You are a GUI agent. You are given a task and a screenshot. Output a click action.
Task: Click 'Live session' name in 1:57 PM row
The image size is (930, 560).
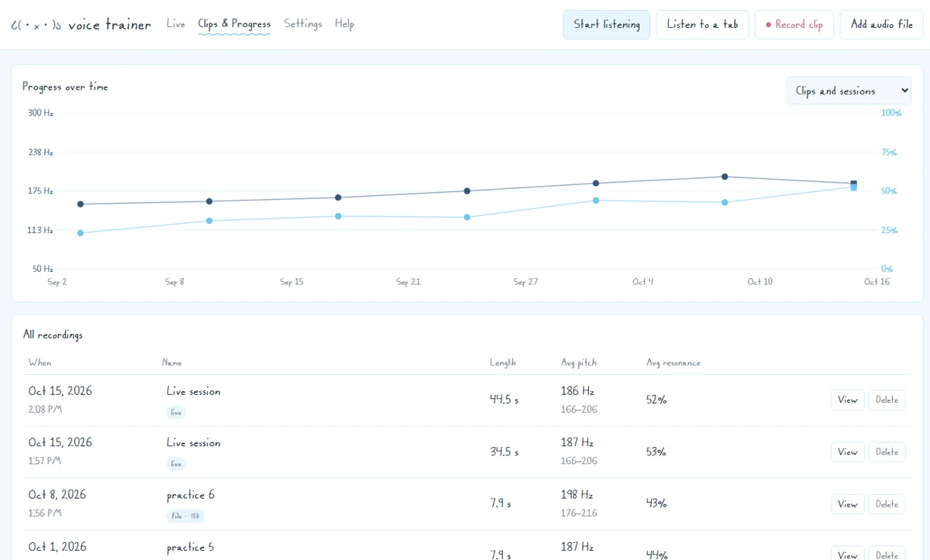coord(194,443)
